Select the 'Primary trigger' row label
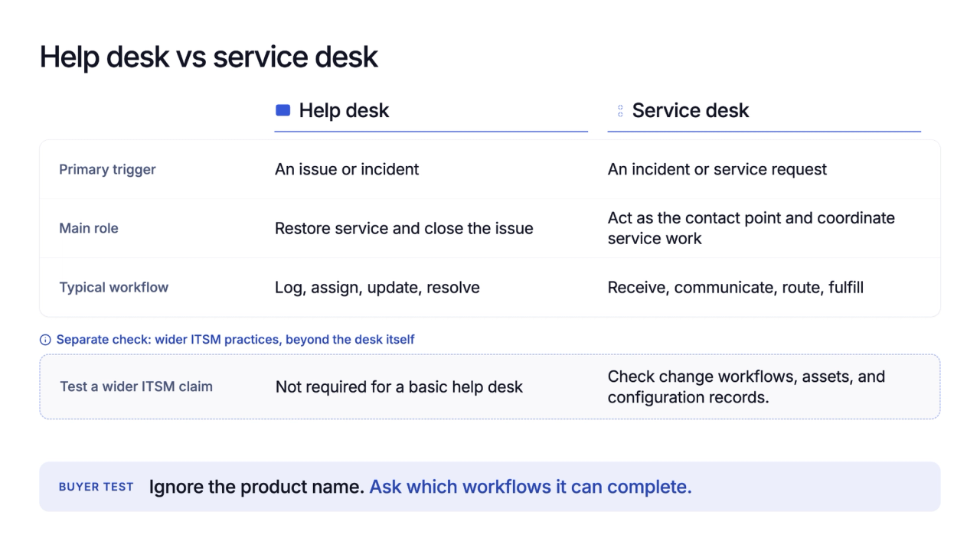980x551 pixels. pyautogui.click(x=107, y=169)
